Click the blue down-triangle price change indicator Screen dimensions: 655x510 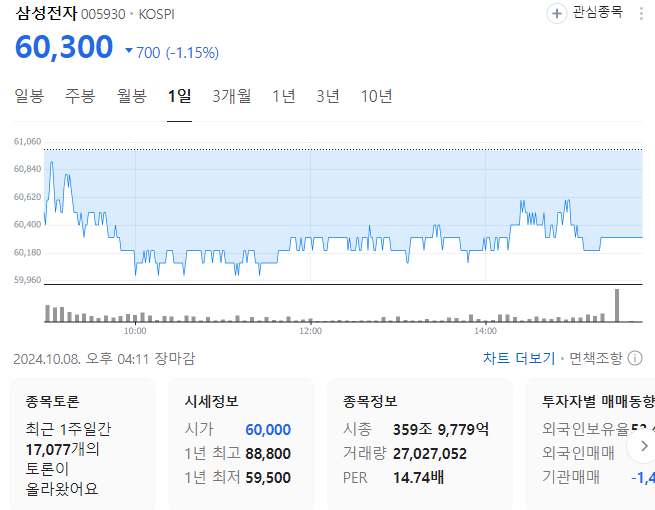[x=129, y=51]
